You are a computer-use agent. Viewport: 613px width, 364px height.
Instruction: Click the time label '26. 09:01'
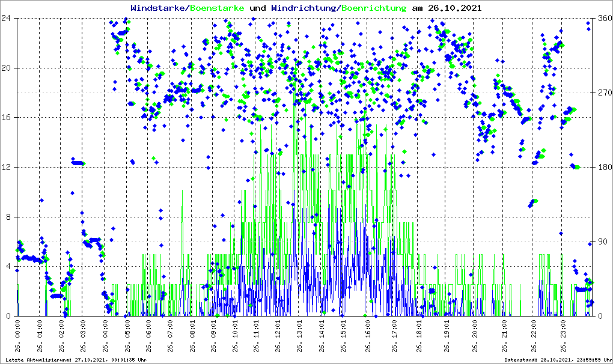(x=213, y=336)
